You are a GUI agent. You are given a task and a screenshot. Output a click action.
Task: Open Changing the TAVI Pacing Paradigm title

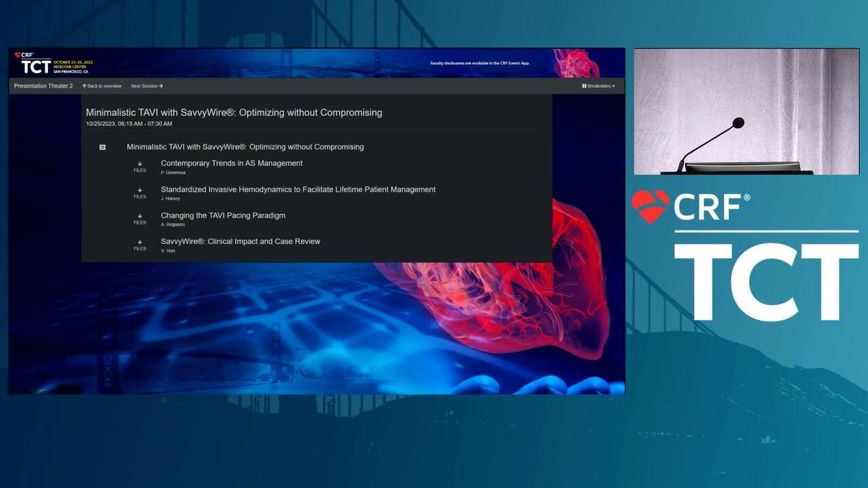(222, 216)
